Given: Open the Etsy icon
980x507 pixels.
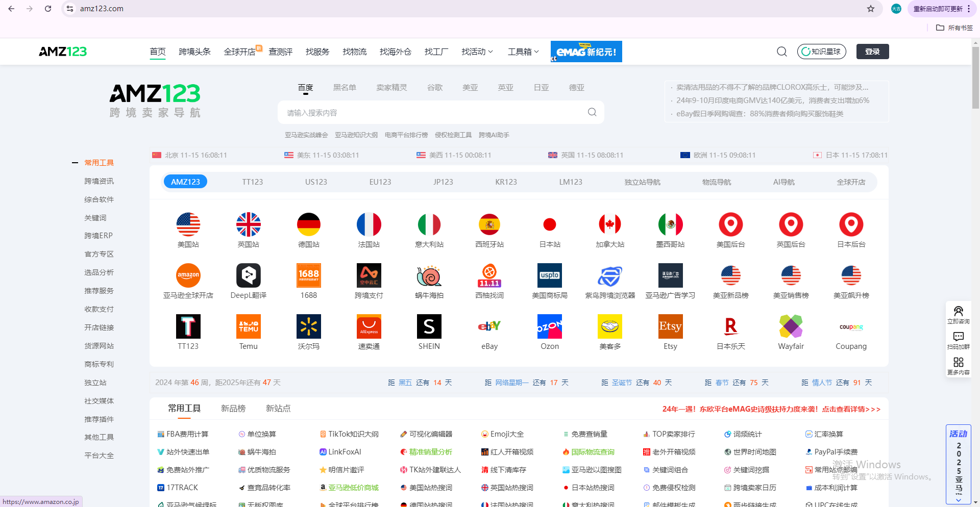Looking at the screenshot, I should point(670,326).
